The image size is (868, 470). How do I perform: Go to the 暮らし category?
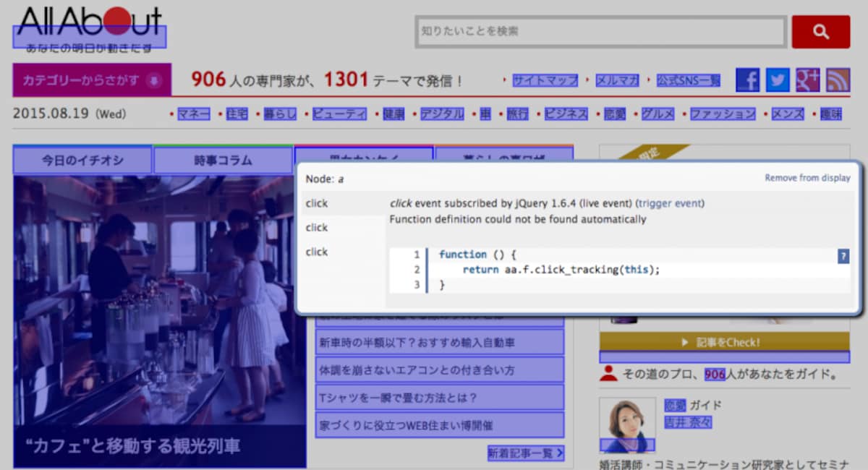tap(280, 114)
